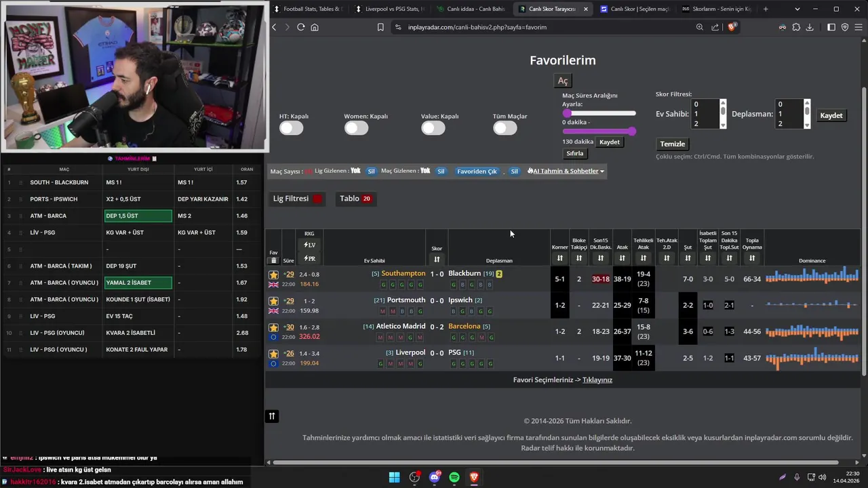Screen dimensions: 868x488
Task: Open the Tablo 20 button
Action: click(355, 199)
